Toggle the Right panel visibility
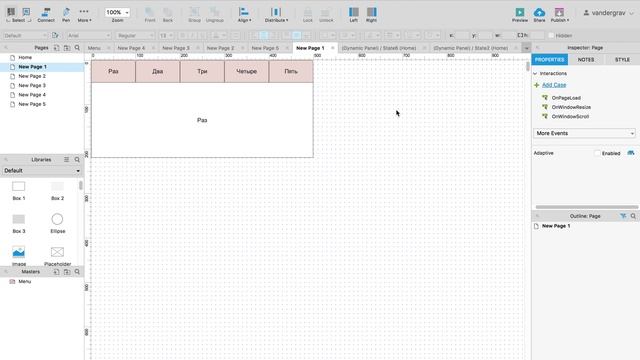 371,15
